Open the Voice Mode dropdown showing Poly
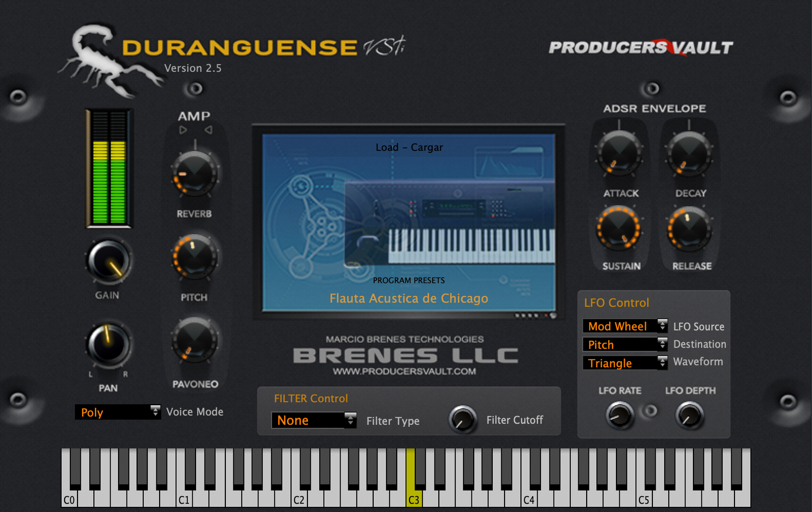Image resolution: width=812 pixels, height=512 pixels. click(x=117, y=413)
